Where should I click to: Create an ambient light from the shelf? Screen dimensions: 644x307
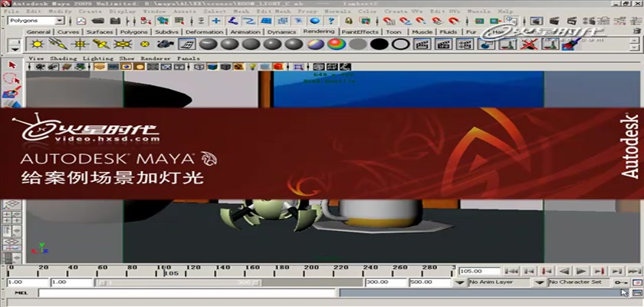tap(38, 44)
